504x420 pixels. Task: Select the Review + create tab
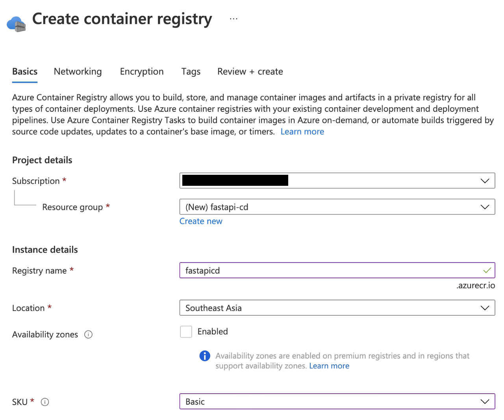pyautogui.click(x=250, y=72)
